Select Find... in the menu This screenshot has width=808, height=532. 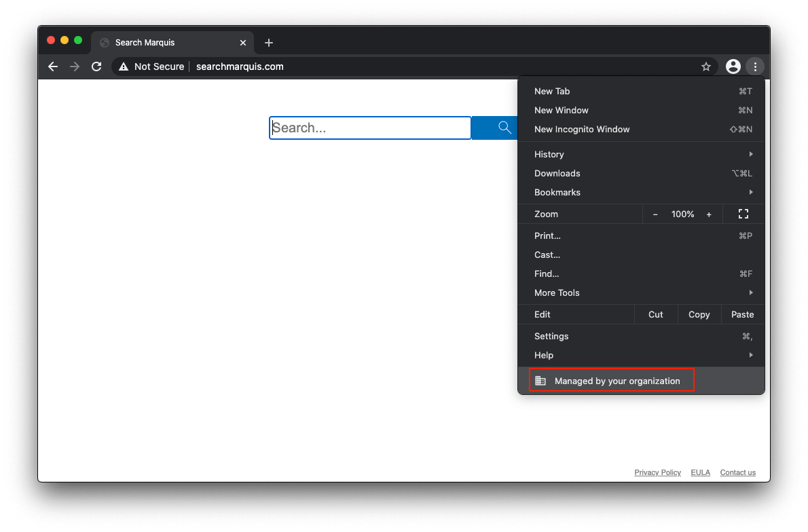coord(641,274)
